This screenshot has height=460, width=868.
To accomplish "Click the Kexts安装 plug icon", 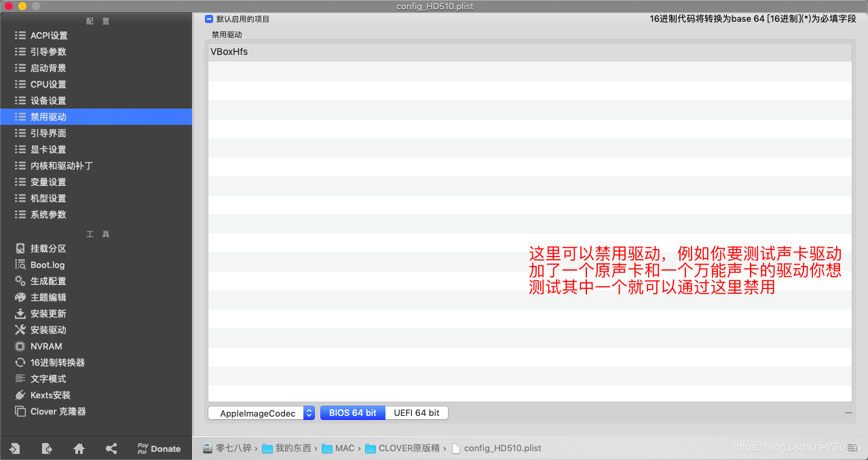I will [x=20, y=395].
